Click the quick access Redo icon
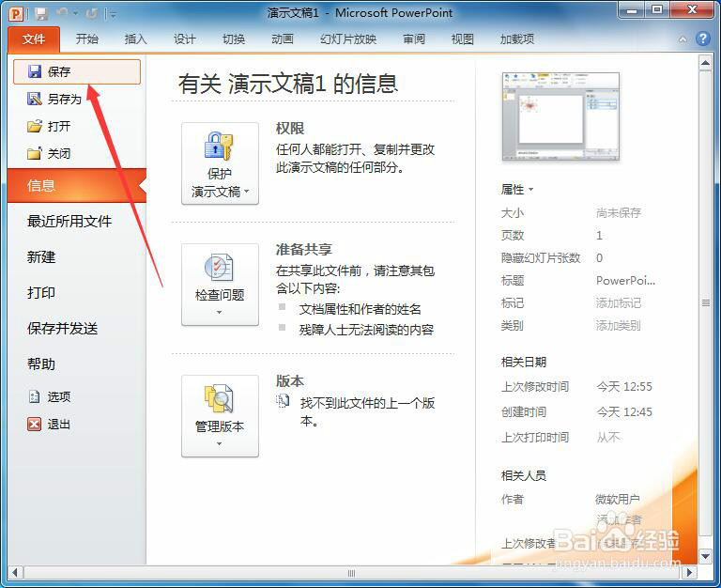Image resolution: width=721 pixels, height=588 pixels. pyautogui.click(x=91, y=14)
